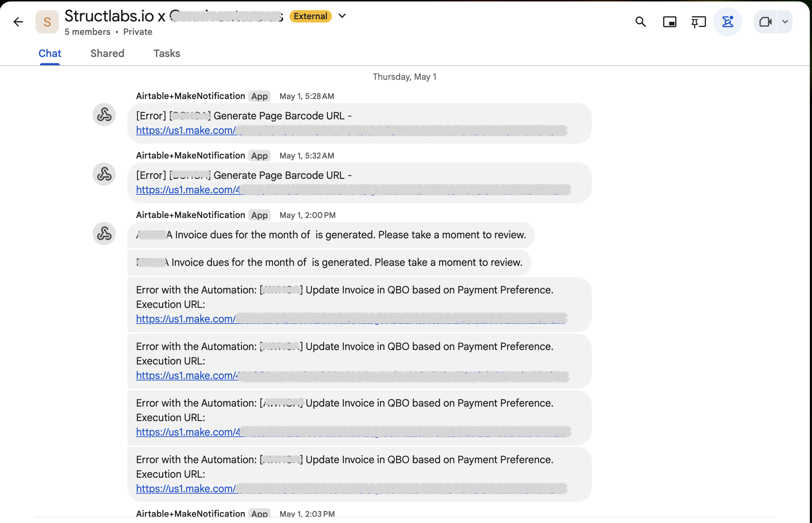Click App badge on 5:32 AM message
Image resolution: width=812 pixels, height=523 pixels.
pyautogui.click(x=259, y=156)
